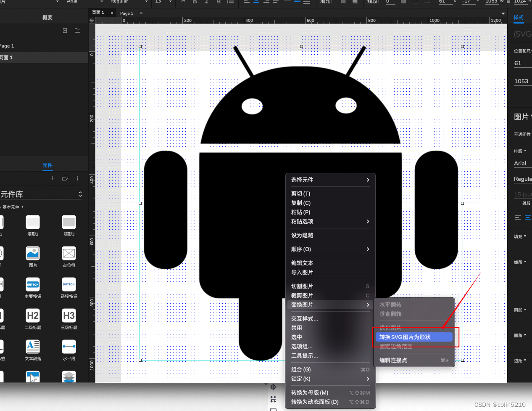Choose 设为隐藏 from context menu
The width and height of the screenshot is (532, 411).
pyautogui.click(x=330, y=235)
